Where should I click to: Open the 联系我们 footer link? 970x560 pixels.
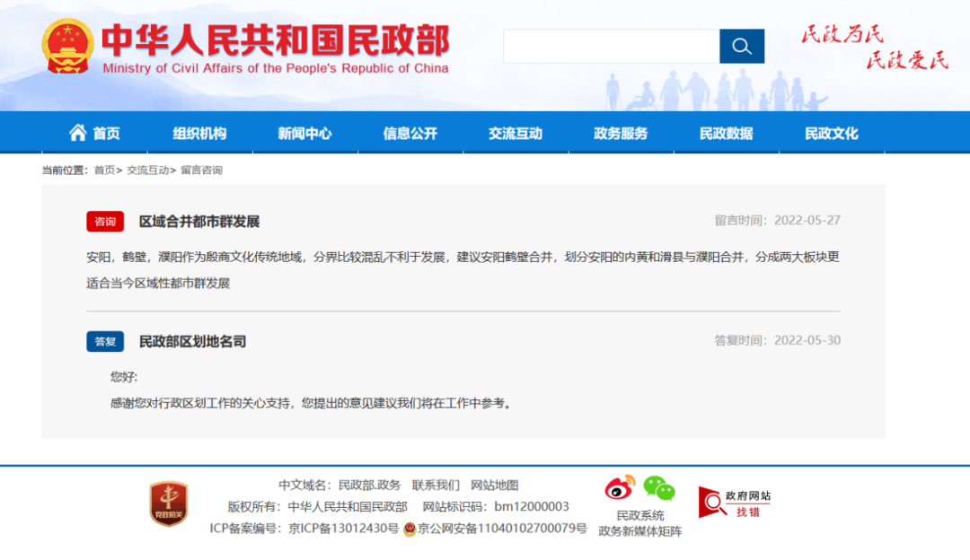click(436, 486)
